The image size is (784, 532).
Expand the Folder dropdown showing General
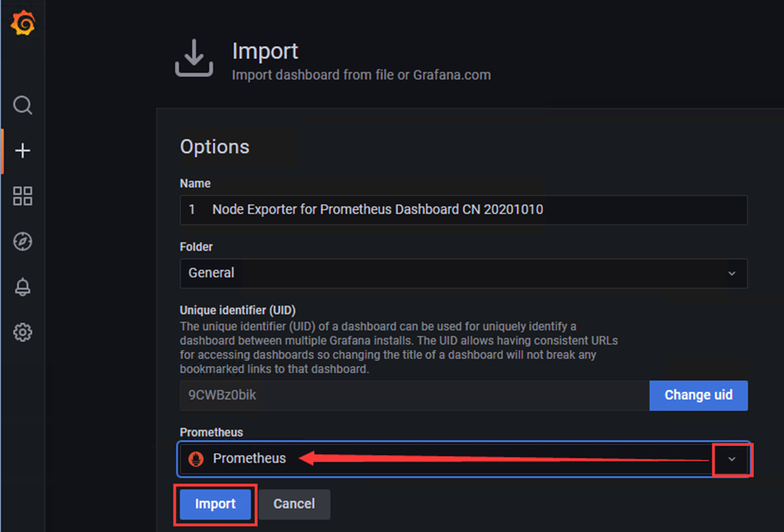pyautogui.click(x=463, y=273)
